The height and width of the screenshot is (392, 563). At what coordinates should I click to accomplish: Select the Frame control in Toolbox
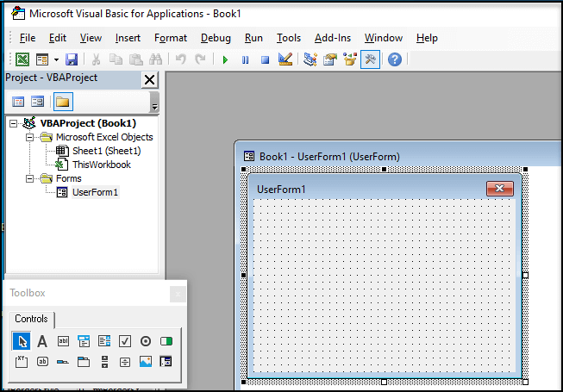click(x=22, y=362)
